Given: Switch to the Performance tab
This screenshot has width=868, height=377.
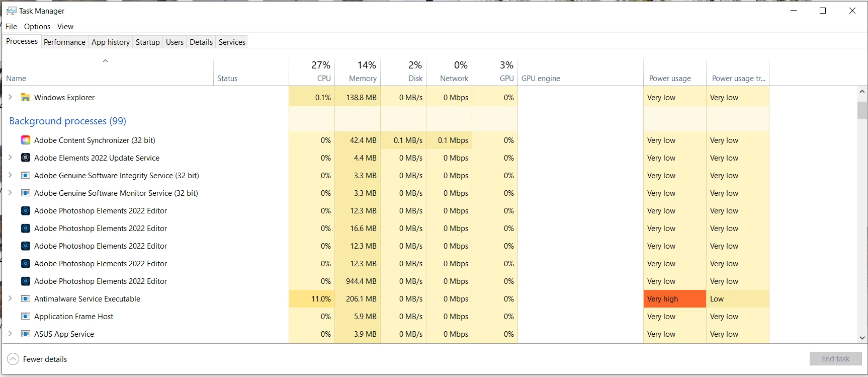Looking at the screenshot, I should pyautogui.click(x=64, y=42).
